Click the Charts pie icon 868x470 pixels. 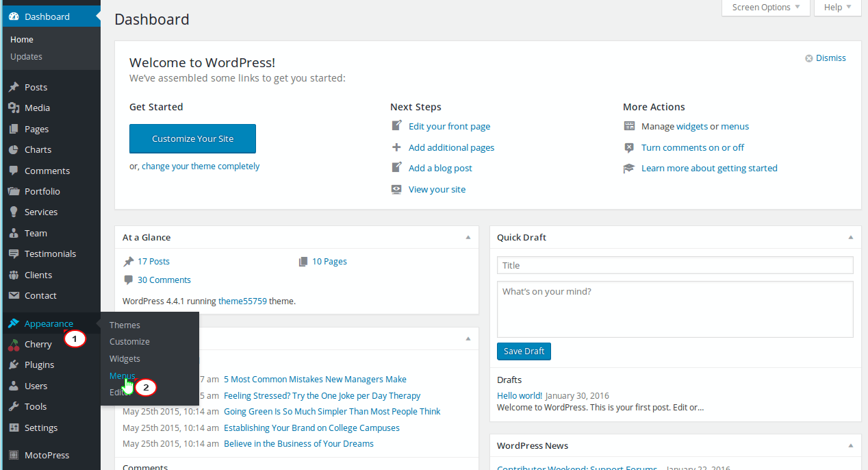click(x=14, y=149)
